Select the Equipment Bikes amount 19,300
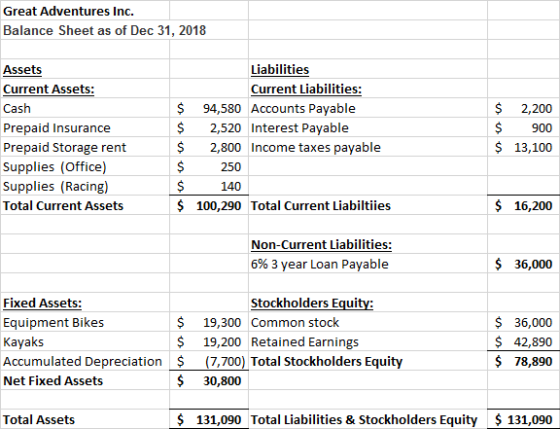 [x=209, y=323]
